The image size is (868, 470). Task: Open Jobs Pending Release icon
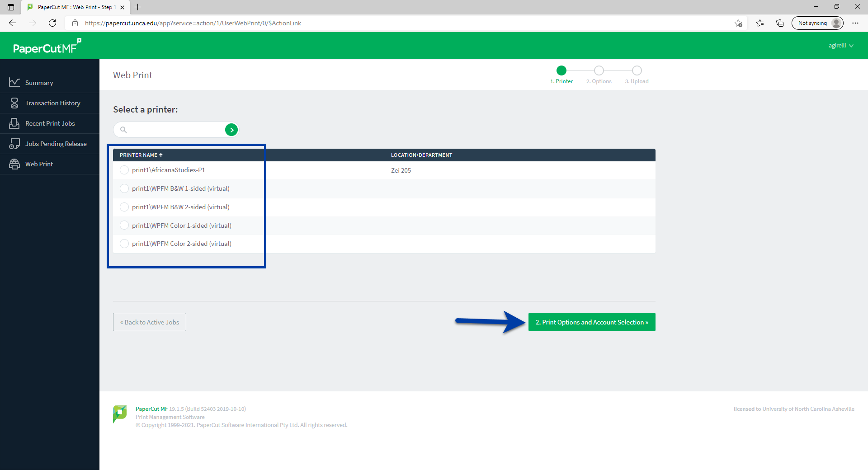coord(14,144)
